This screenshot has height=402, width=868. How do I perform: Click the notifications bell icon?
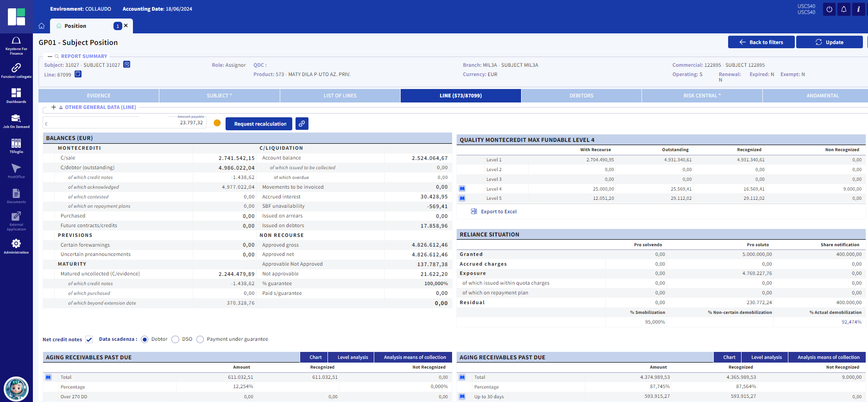(844, 9)
